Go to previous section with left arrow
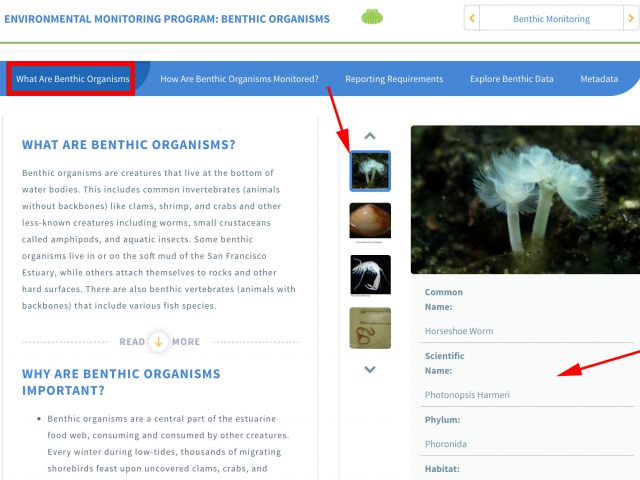This screenshot has width=640, height=480. click(x=472, y=18)
